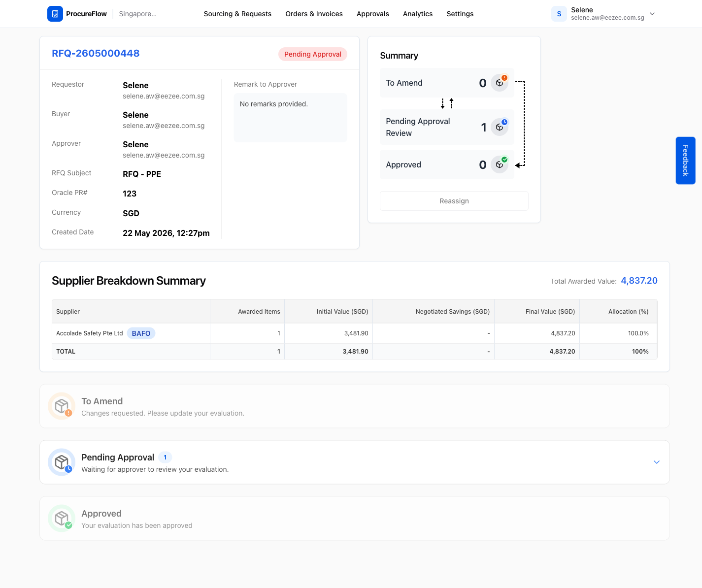Click the Oracle PR# value 123

tap(130, 194)
